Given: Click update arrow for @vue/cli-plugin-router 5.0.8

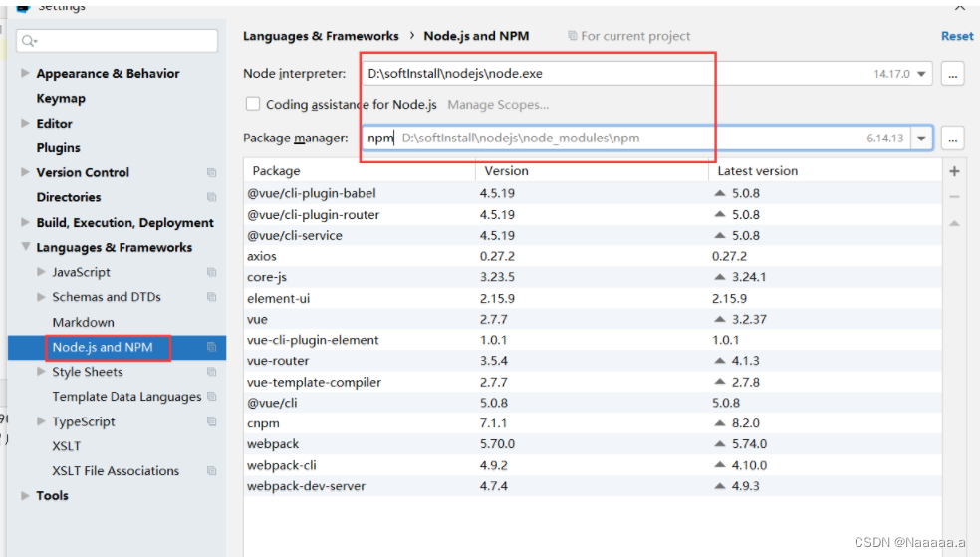Looking at the screenshot, I should pyautogui.click(x=720, y=214).
